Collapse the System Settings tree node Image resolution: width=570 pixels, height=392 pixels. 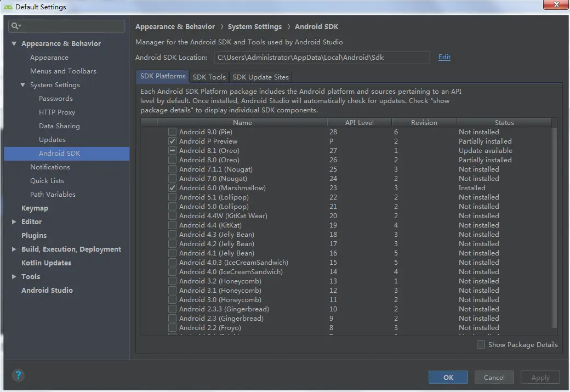(x=22, y=85)
